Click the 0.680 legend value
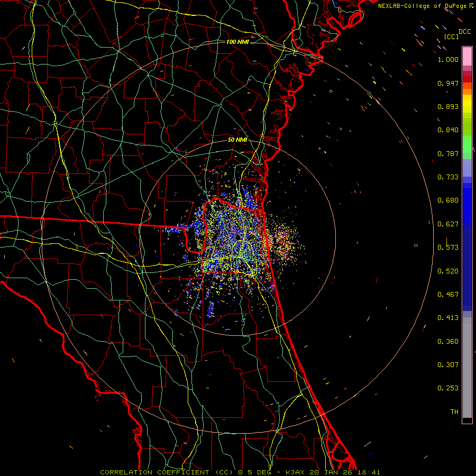Image resolution: width=476 pixels, height=476 pixels. [x=448, y=200]
